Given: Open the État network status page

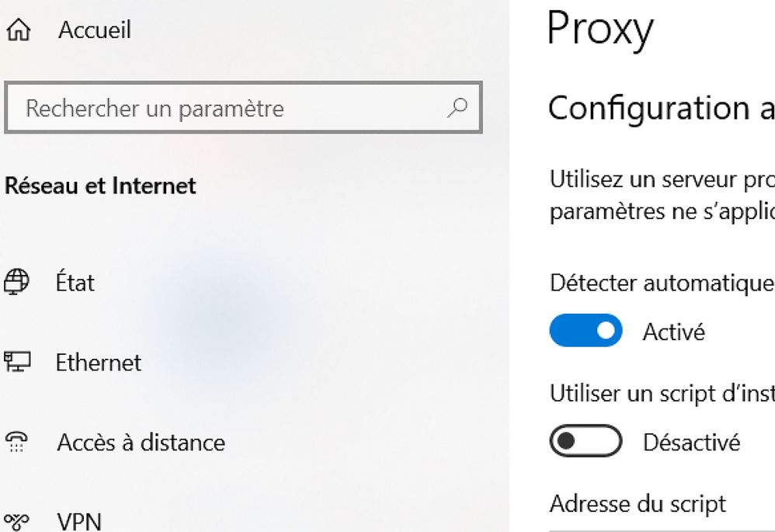Looking at the screenshot, I should point(75,282).
